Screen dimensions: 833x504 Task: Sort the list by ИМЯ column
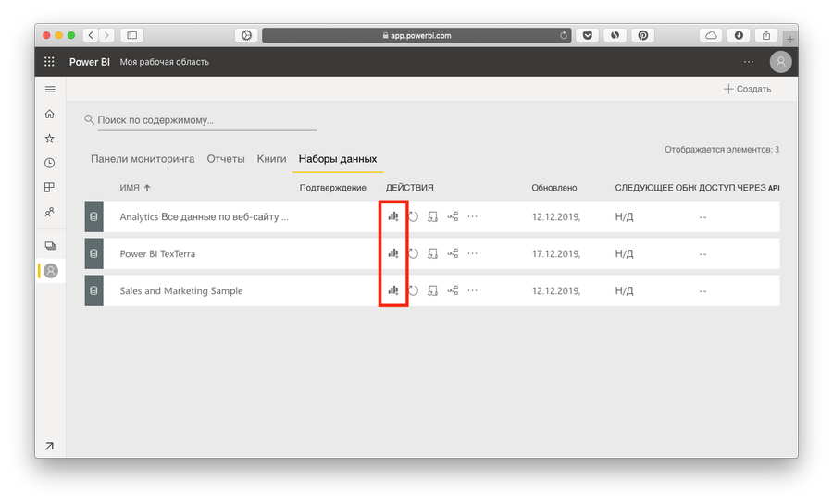[x=130, y=188]
